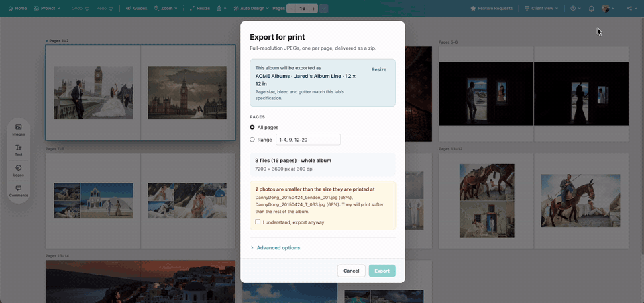Select Pages 7–8 spread thumbnail
The height and width of the screenshot is (303, 644).
tap(140, 201)
